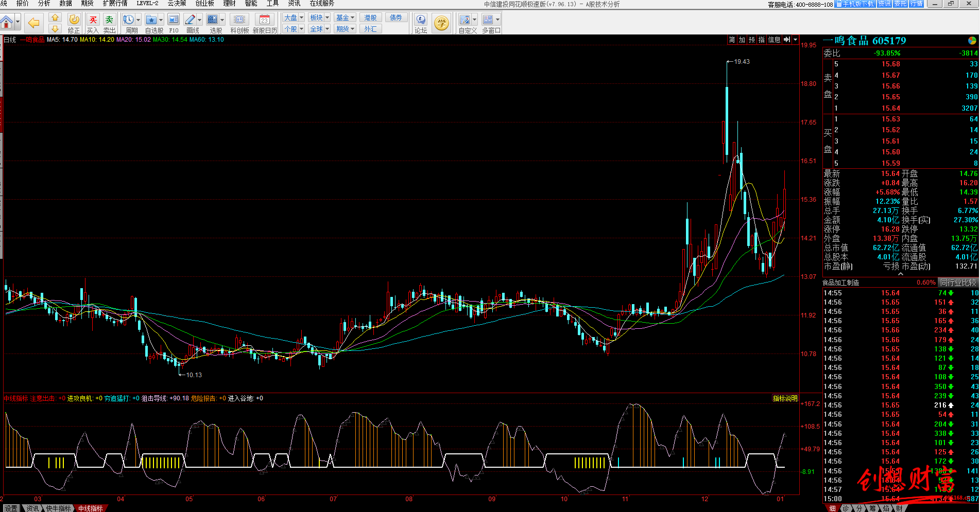
Task: Click the 卖出 sell icon
Action: pos(109,20)
